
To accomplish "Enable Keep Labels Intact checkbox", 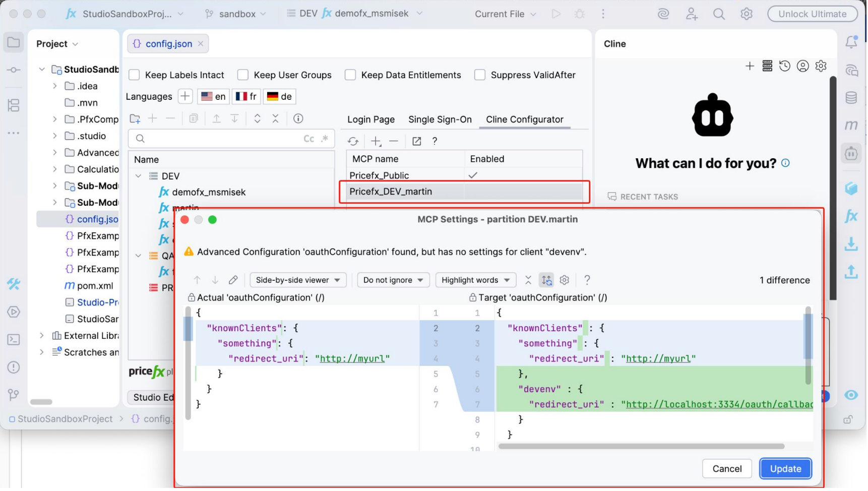I will click(134, 75).
